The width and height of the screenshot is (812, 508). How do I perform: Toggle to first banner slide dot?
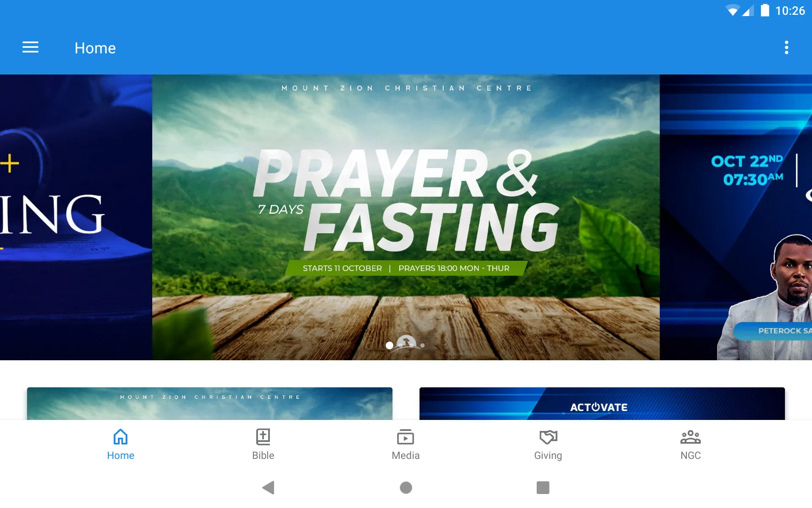tap(388, 345)
